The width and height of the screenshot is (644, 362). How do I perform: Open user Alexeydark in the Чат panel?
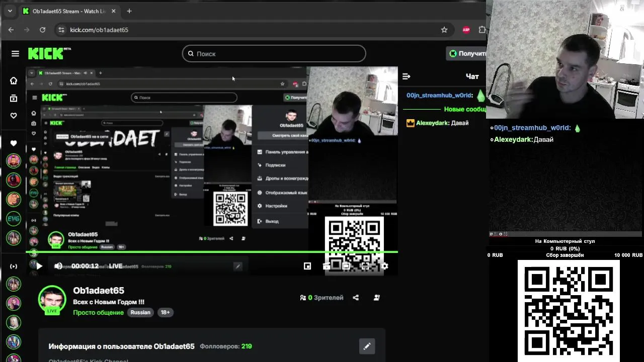[431, 123]
